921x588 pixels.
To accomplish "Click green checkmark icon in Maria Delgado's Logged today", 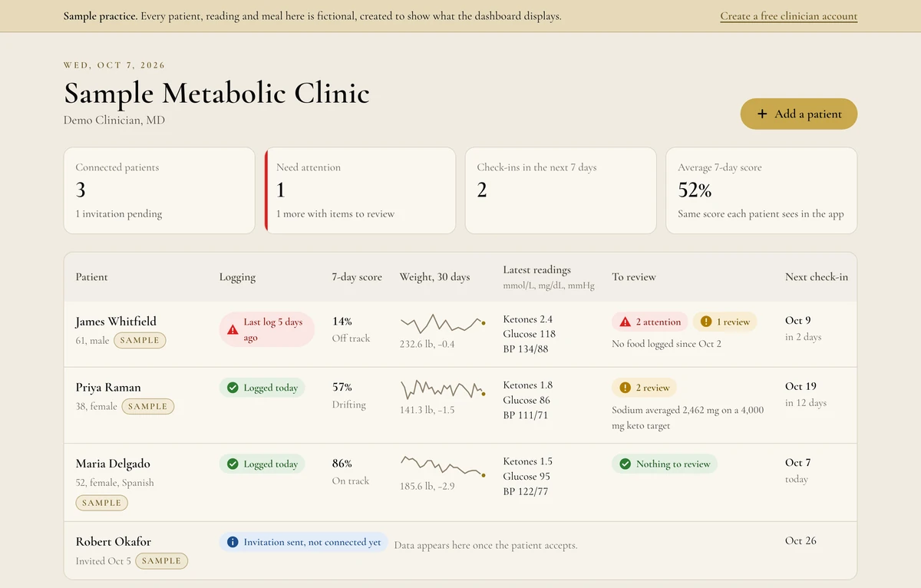I will click(x=233, y=464).
